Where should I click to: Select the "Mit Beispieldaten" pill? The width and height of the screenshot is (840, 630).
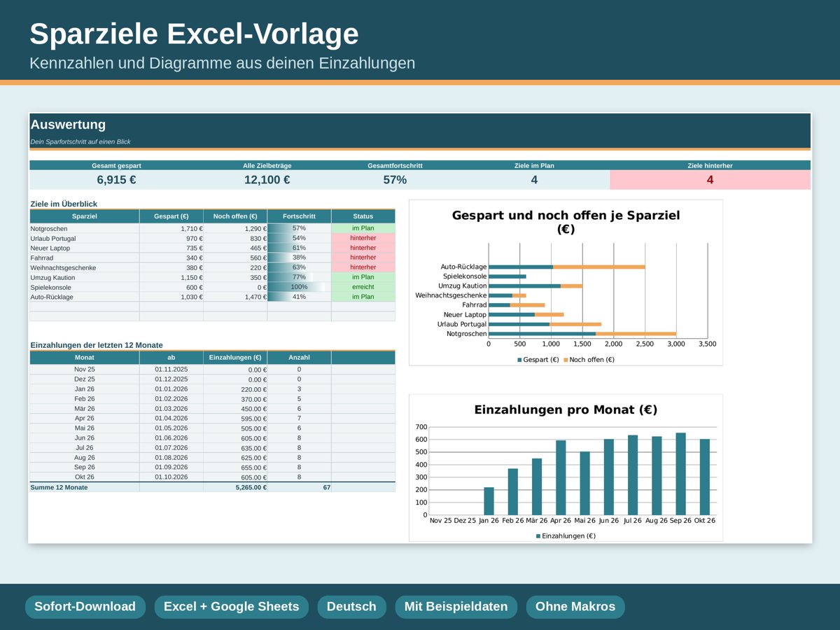456,607
